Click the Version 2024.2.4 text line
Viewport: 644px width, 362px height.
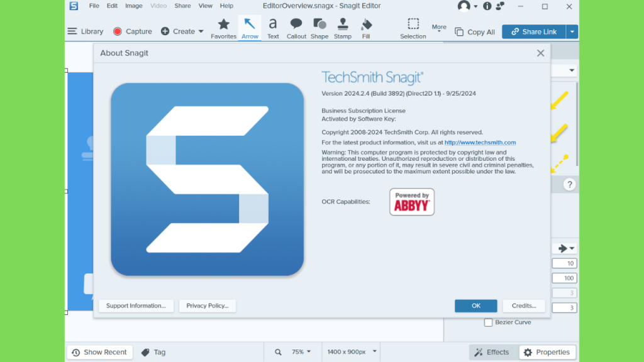click(x=398, y=94)
